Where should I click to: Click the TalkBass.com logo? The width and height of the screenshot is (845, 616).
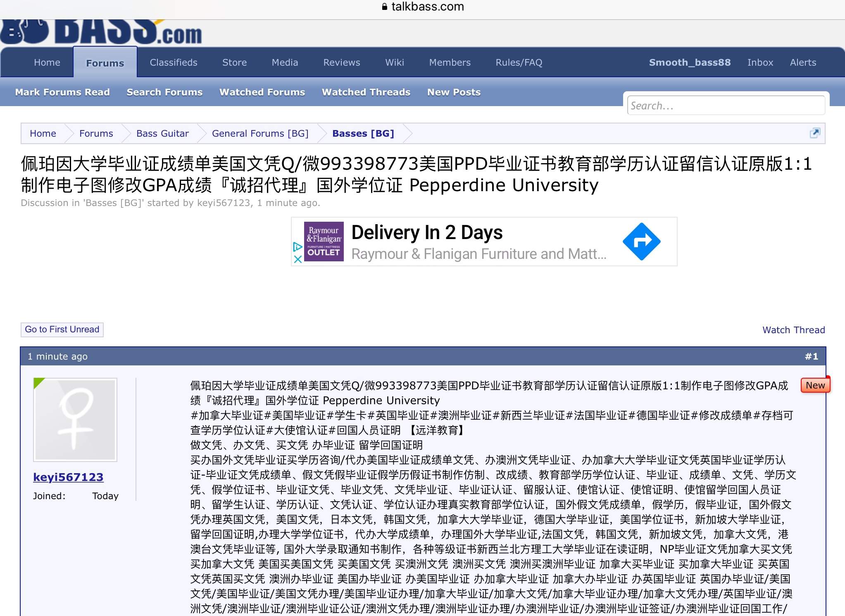tap(101, 32)
